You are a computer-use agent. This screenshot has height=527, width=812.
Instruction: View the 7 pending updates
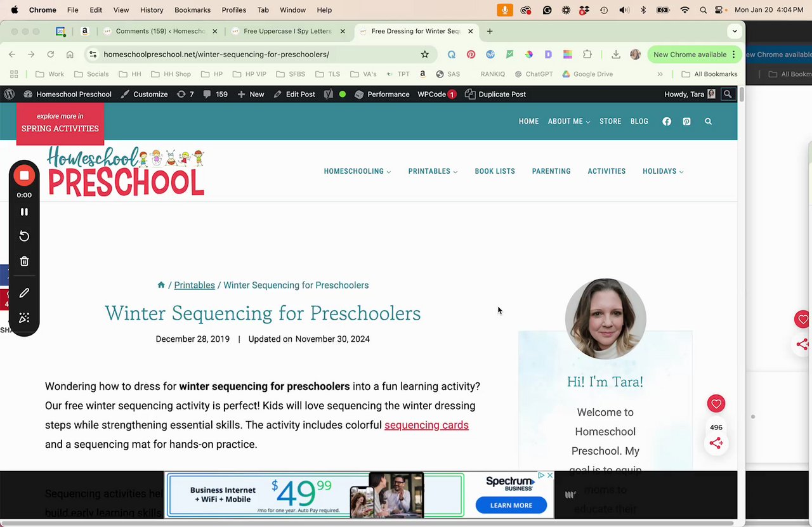pyautogui.click(x=185, y=94)
